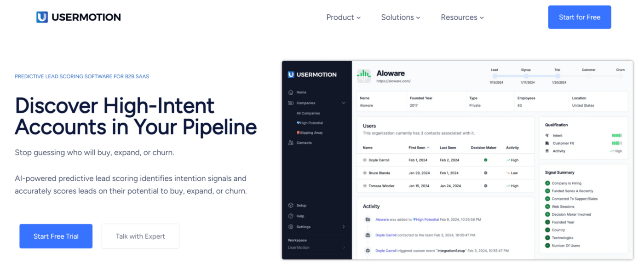This screenshot has width=644, height=270.
Task: Click the Home house icon in the sidebar
Action: pyautogui.click(x=291, y=92)
